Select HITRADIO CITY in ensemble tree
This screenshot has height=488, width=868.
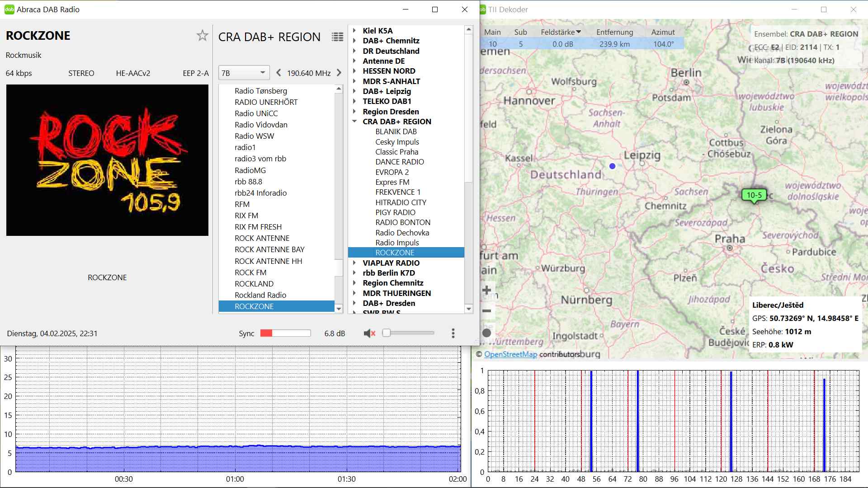(x=401, y=202)
